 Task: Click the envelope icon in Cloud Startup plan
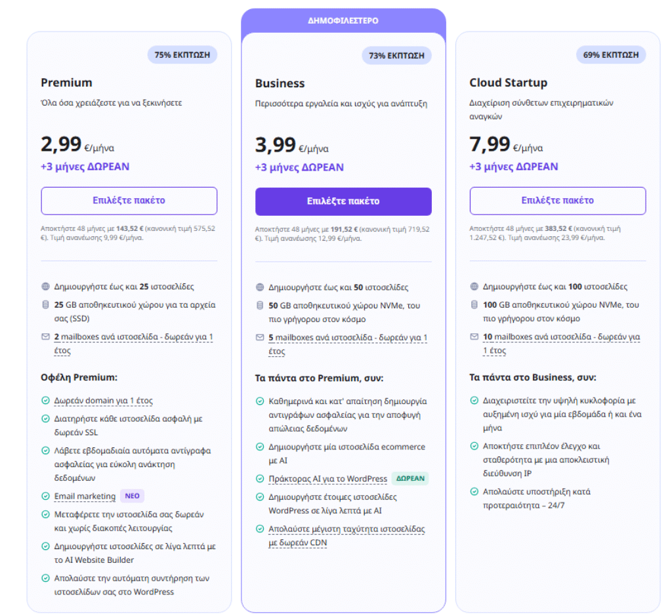pos(474,337)
